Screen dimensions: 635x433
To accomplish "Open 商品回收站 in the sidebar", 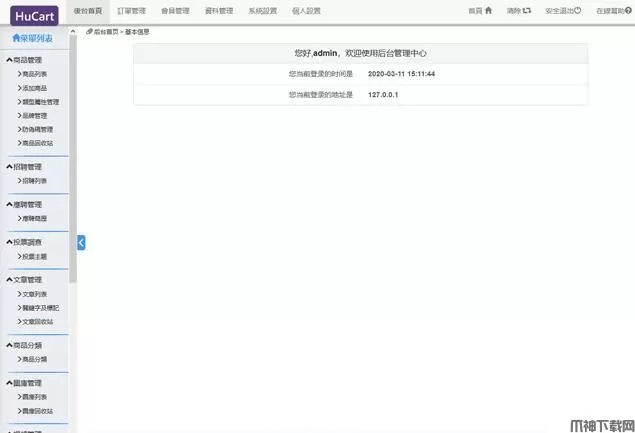I will point(35,143).
